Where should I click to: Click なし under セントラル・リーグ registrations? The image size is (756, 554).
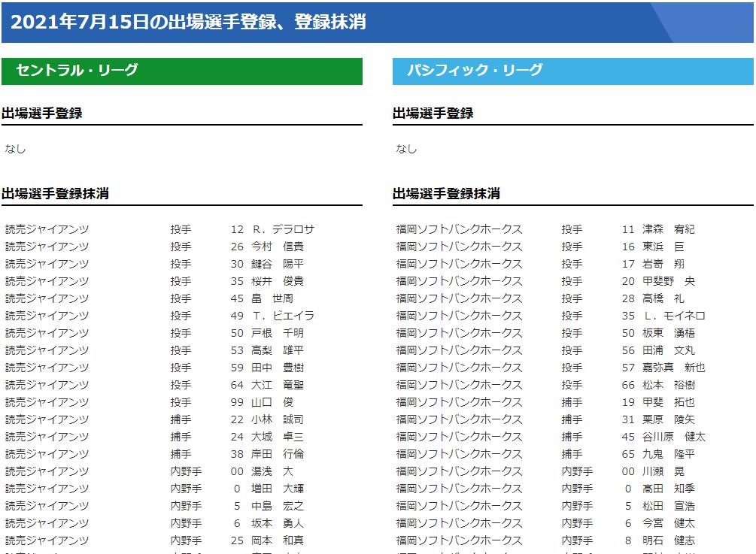[15, 149]
